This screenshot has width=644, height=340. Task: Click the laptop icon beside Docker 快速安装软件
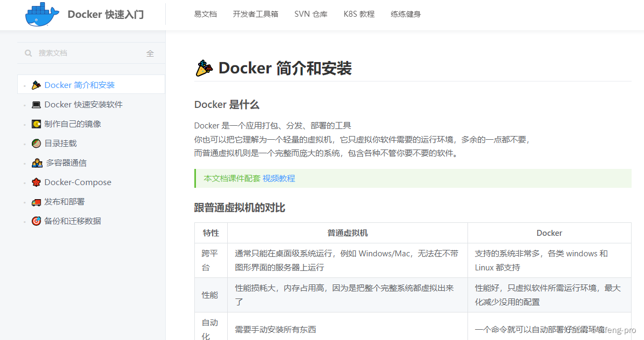(36, 105)
